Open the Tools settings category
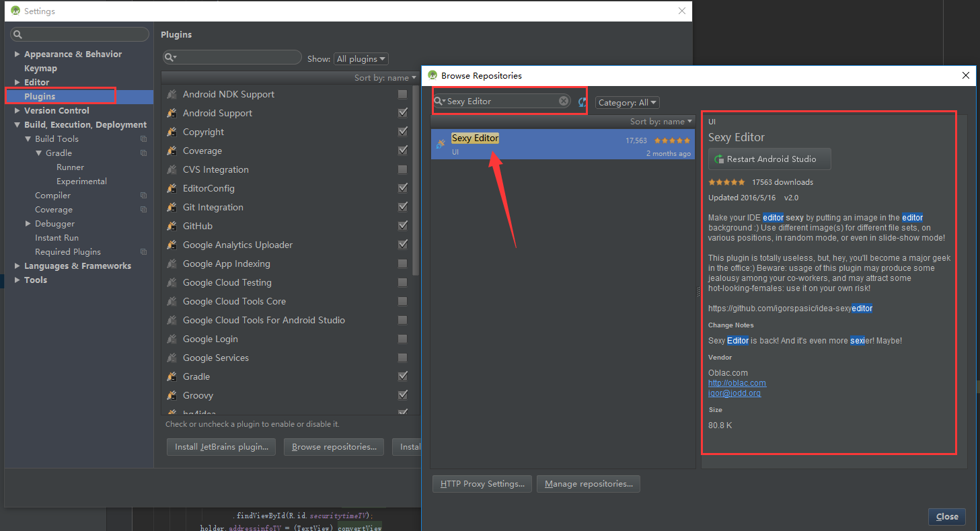 point(36,280)
